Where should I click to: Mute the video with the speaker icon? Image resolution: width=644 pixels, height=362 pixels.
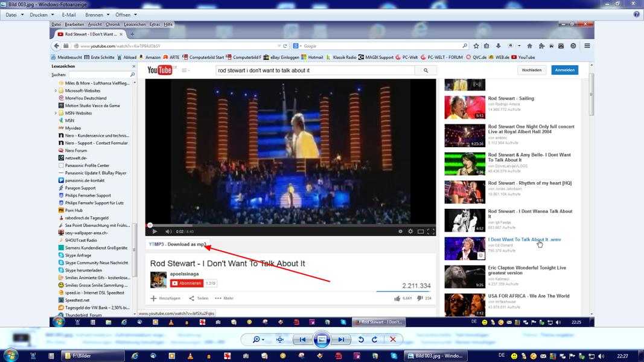pyautogui.click(x=168, y=232)
